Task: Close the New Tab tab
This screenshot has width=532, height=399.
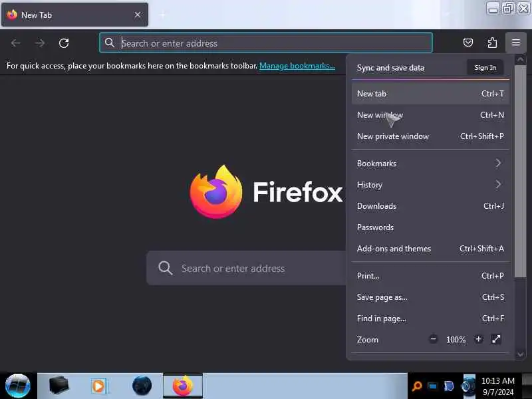Action: coord(138,15)
